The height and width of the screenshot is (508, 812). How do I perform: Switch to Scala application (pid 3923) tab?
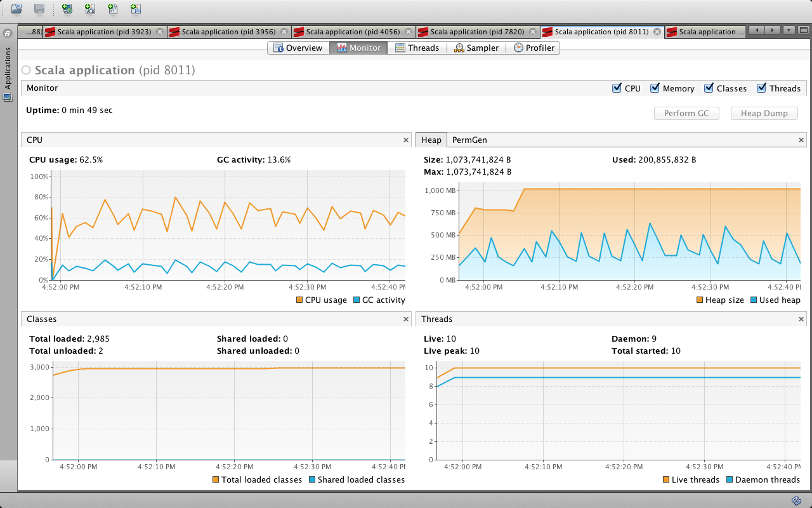105,32
